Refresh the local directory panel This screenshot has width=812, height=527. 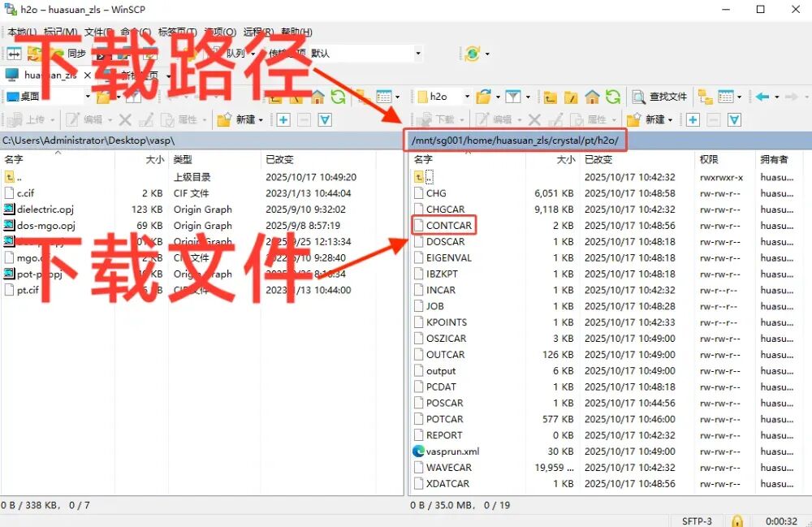338,97
